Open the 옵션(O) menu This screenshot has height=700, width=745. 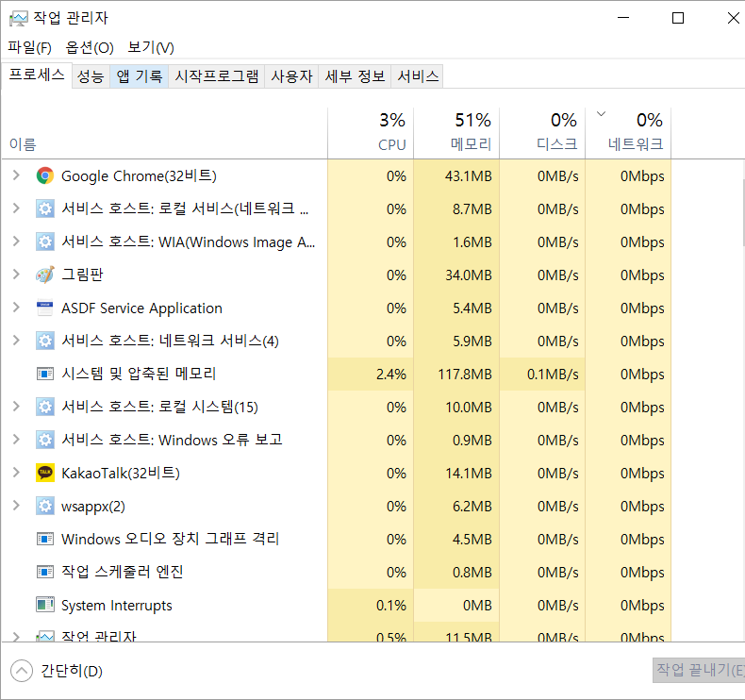pos(90,47)
